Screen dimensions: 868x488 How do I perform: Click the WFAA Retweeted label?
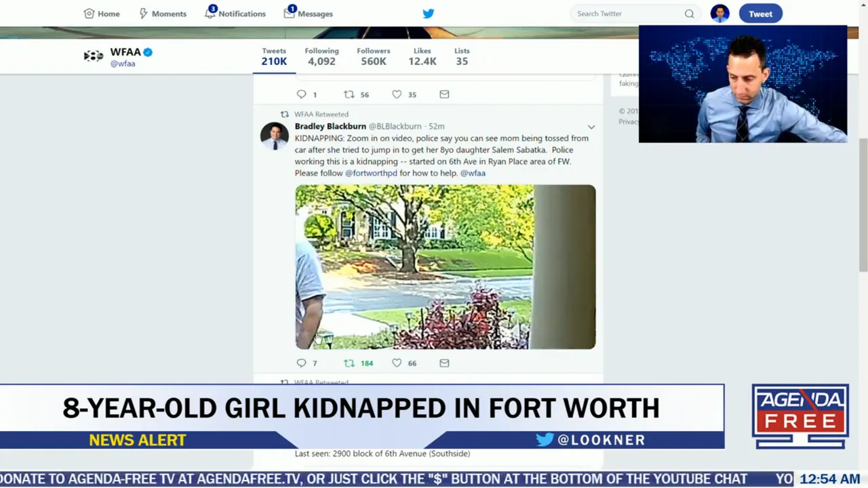(321, 114)
